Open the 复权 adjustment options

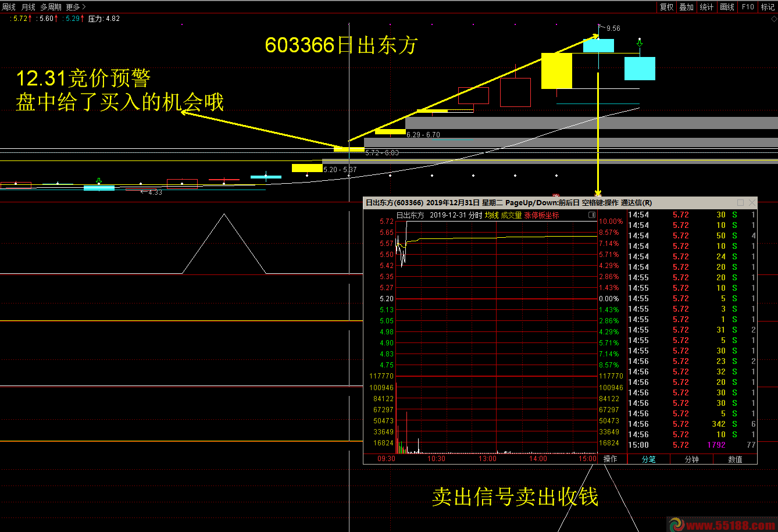pos(666,7)
